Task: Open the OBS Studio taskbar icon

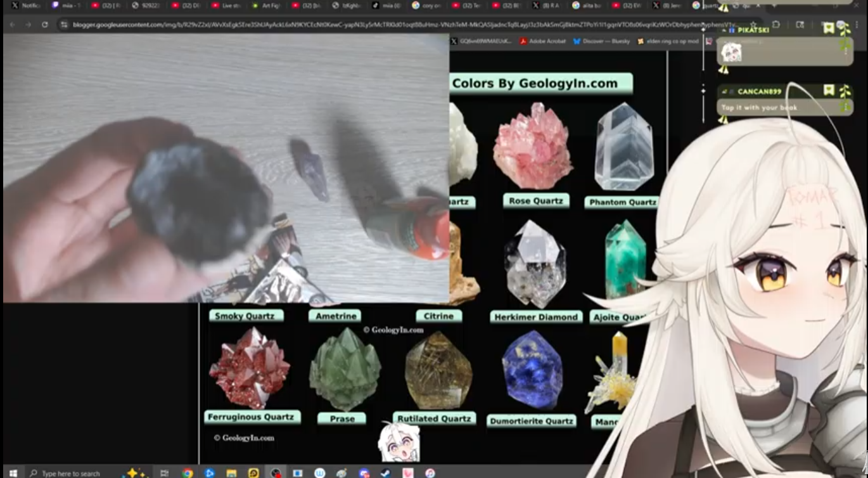Action: (x=275, y=472)
